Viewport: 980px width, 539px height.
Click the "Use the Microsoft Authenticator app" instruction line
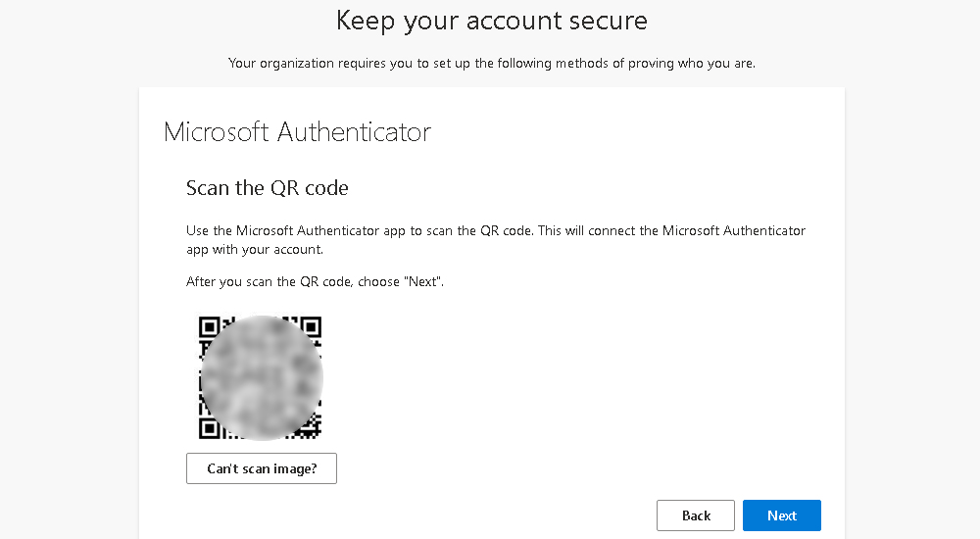tap(496, 230)
